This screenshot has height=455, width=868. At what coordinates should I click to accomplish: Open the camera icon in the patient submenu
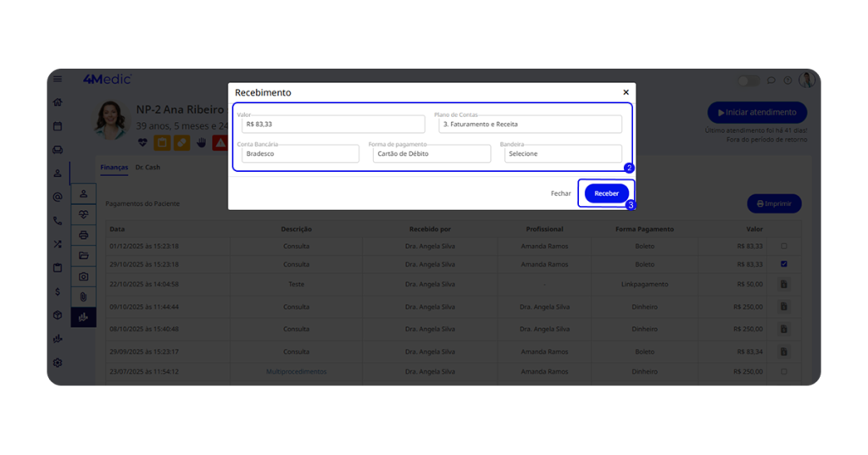pos(83,276)
